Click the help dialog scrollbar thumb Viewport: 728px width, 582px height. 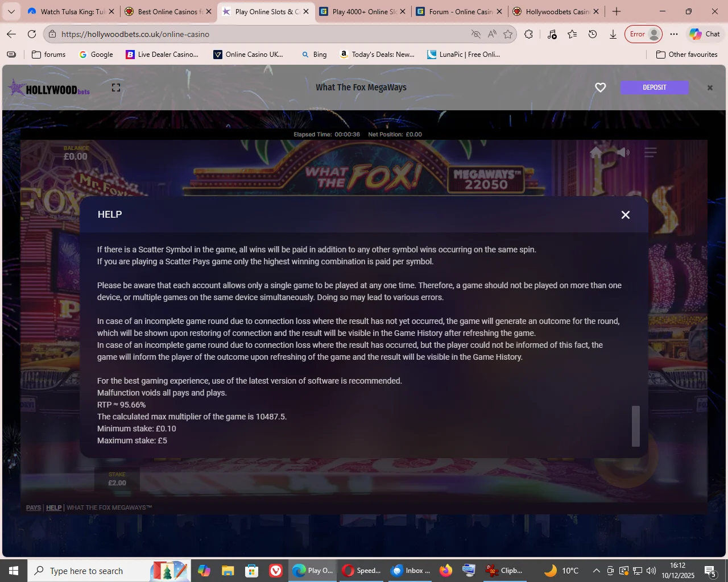pos(636,426)
